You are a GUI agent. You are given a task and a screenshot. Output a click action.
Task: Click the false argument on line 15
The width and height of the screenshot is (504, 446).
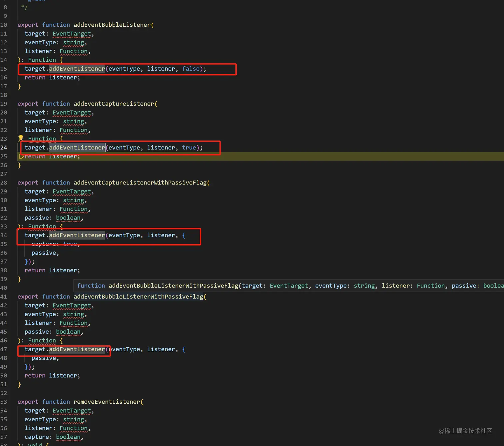[x=191, y=69]
